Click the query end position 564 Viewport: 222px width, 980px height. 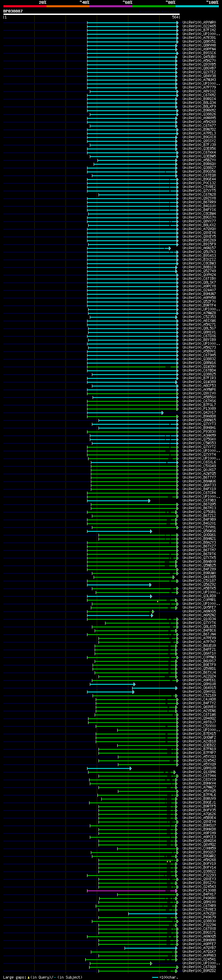[x=175, y=17]
